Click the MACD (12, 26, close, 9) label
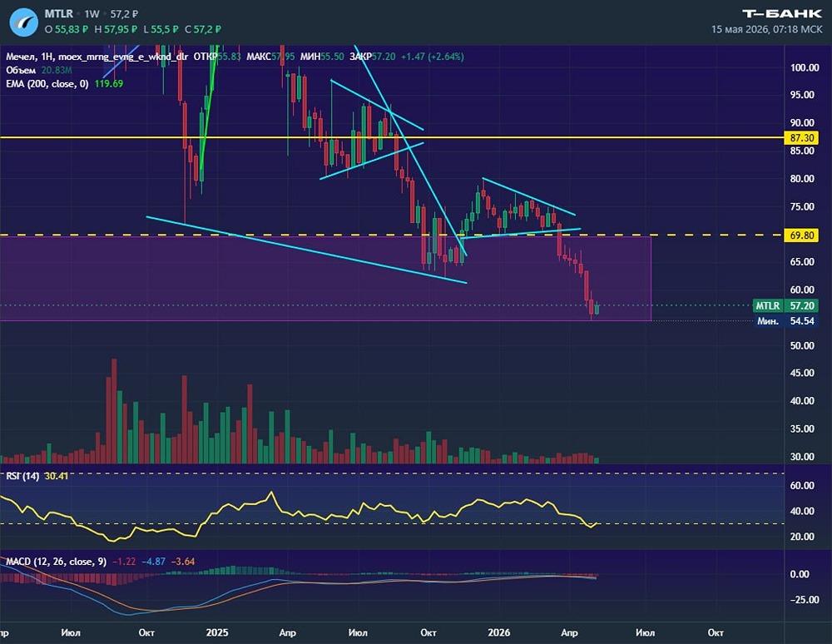The image size is (832, 644). [x=56, y=562]
